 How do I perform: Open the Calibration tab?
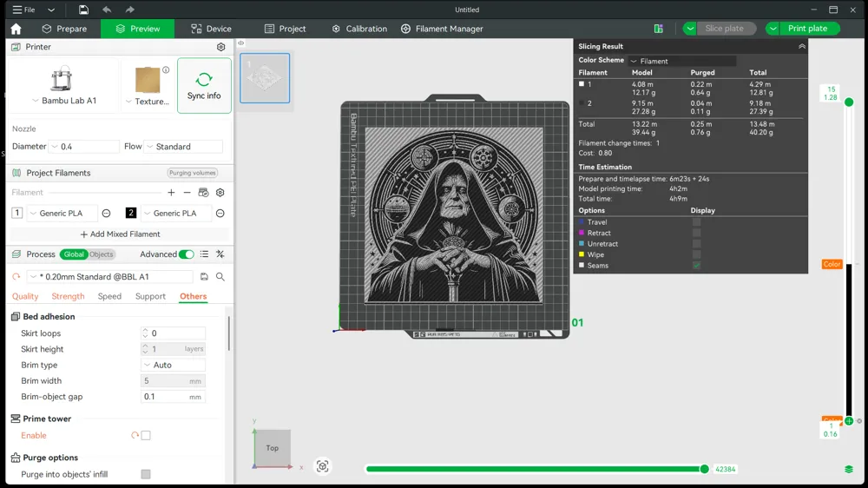(359, 29)
